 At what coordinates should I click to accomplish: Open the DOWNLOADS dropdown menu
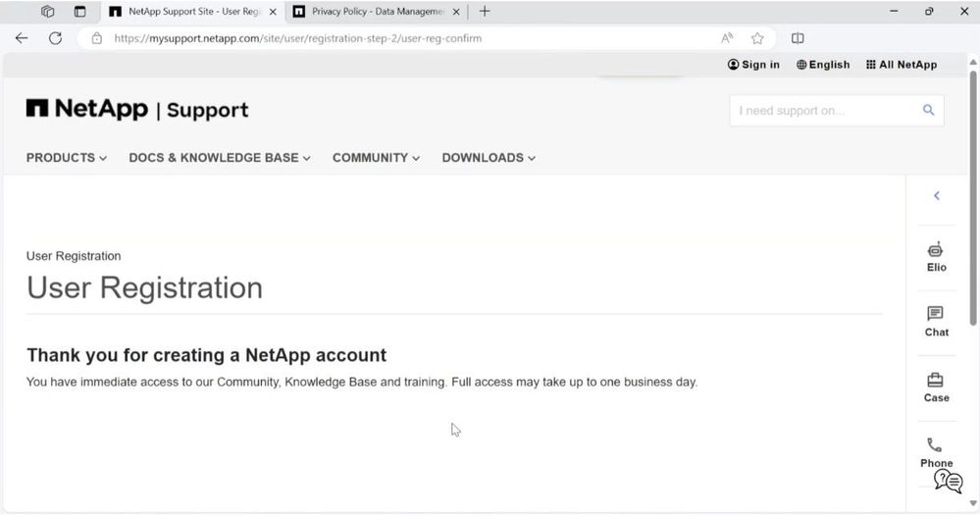click(x=489, y=158)
